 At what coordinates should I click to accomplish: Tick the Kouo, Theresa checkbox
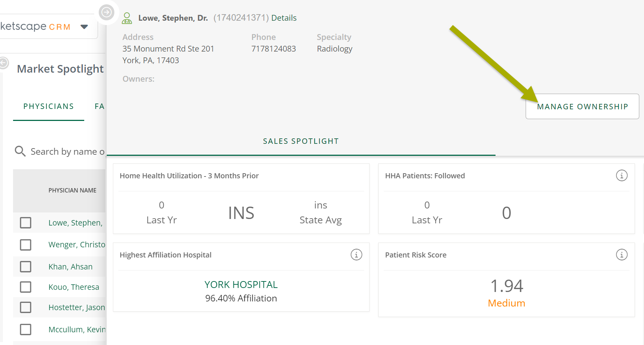click(25, 287)
